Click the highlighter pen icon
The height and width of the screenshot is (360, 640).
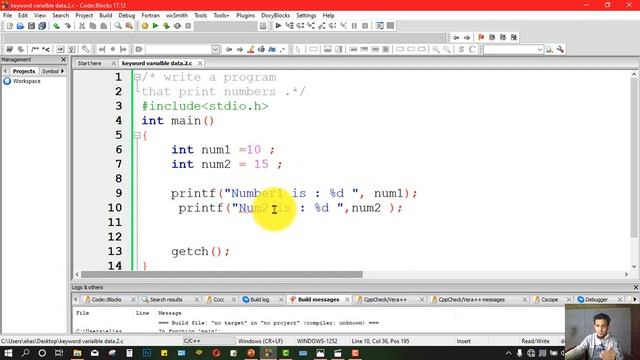251,49
